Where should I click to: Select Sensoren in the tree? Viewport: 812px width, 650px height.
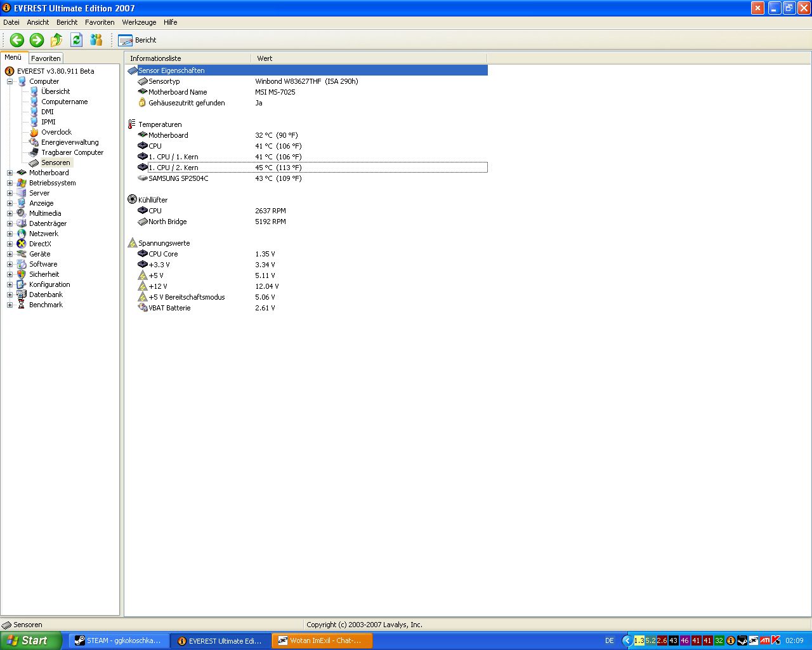pos(56,162)
